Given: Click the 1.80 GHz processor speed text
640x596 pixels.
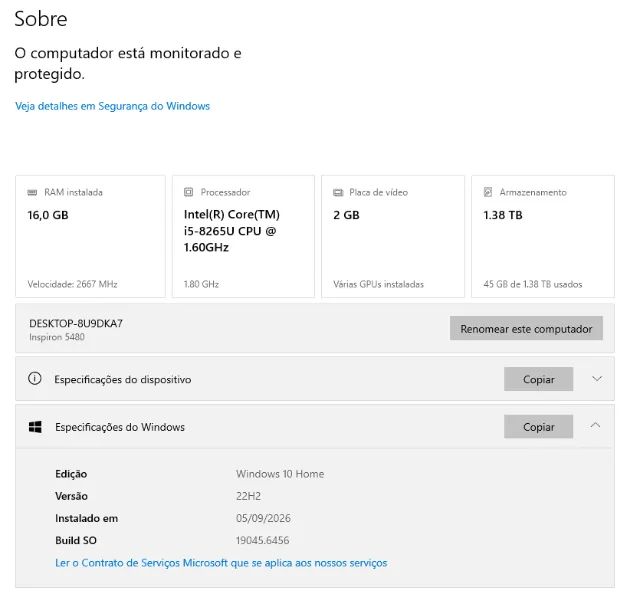Looking at the screenshot, I should [201, 284].
